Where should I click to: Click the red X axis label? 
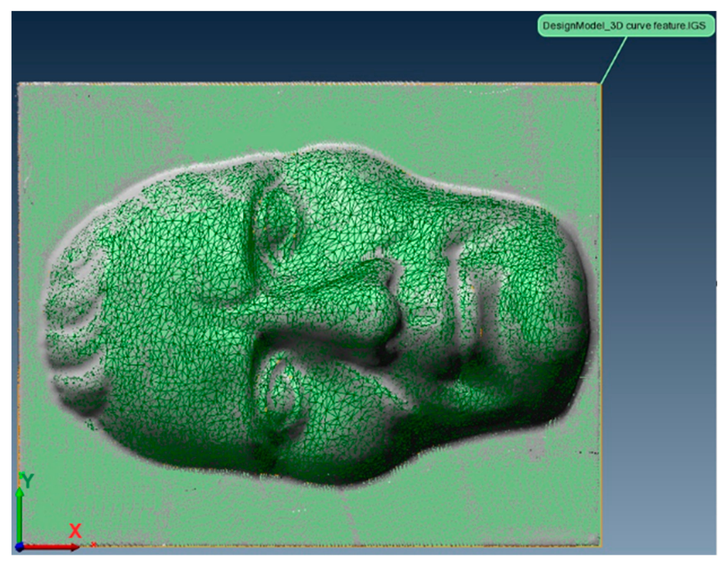click(x=75, y=531)
